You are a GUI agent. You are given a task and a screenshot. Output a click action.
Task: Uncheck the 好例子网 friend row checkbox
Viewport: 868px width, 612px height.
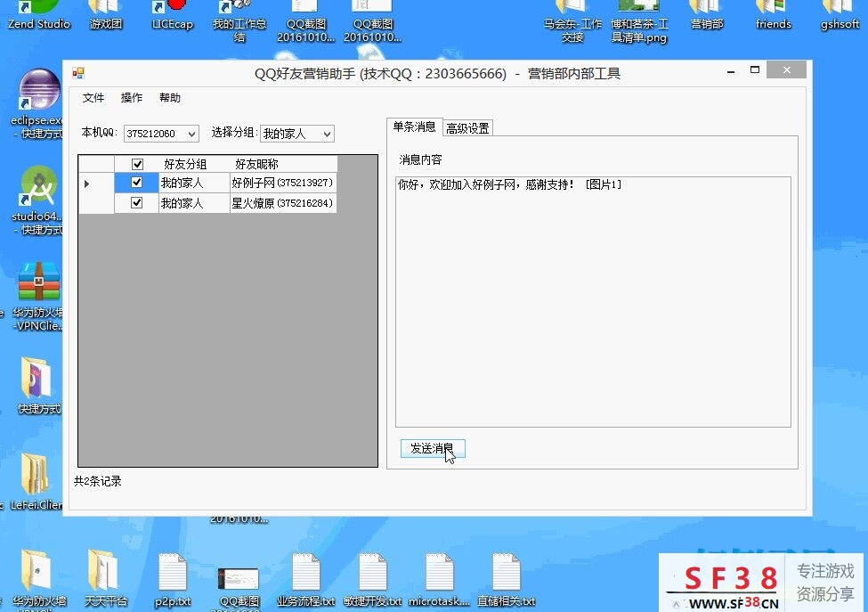click(137, 183)
